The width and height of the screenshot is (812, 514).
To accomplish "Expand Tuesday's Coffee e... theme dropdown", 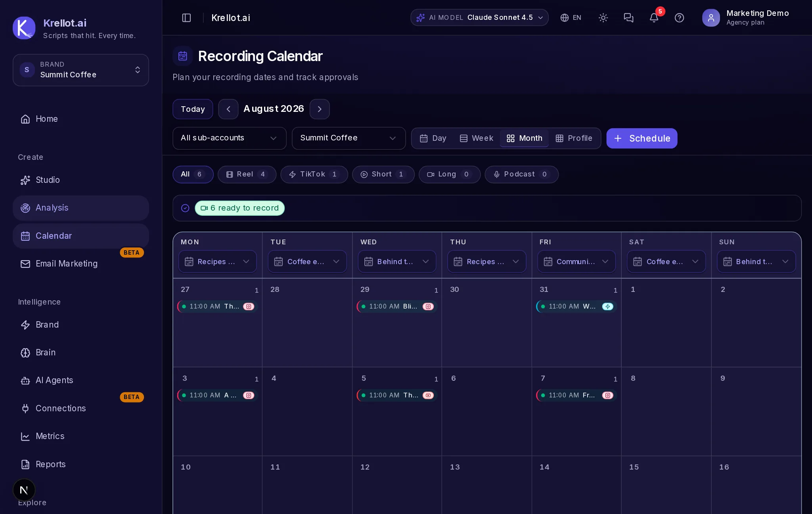I will 307,262.
